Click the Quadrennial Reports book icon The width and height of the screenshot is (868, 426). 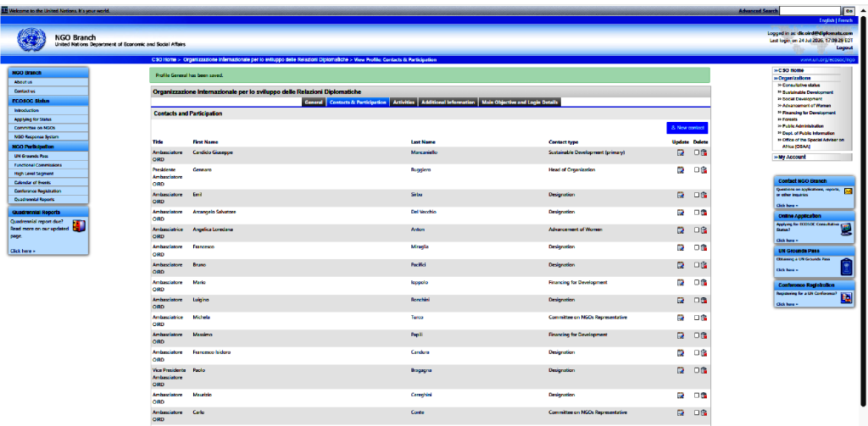pos(79,225)
